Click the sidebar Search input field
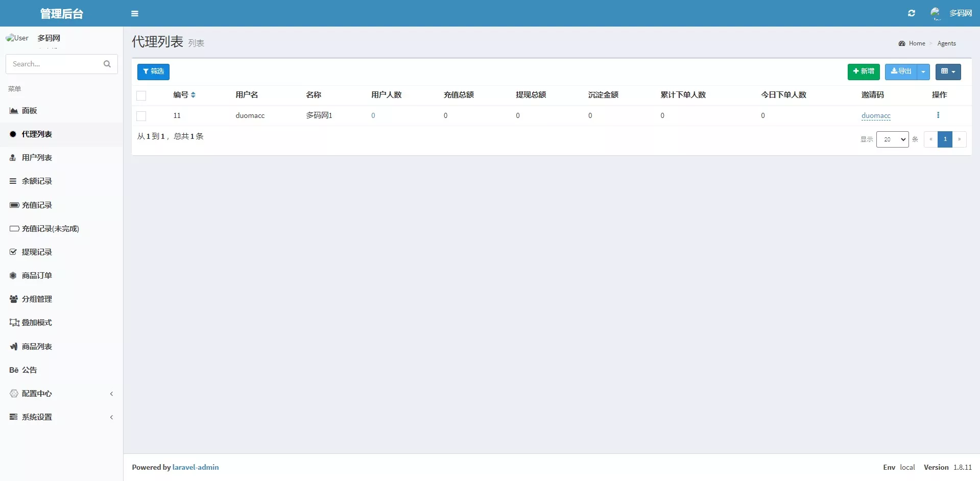This screenshot has width=980, height=481. [x=54, y=64]
